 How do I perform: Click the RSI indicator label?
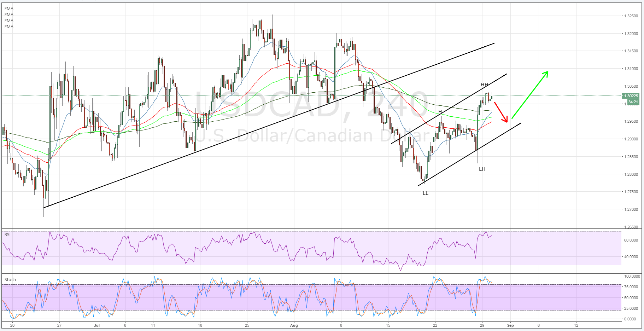[x=7, y=235]
